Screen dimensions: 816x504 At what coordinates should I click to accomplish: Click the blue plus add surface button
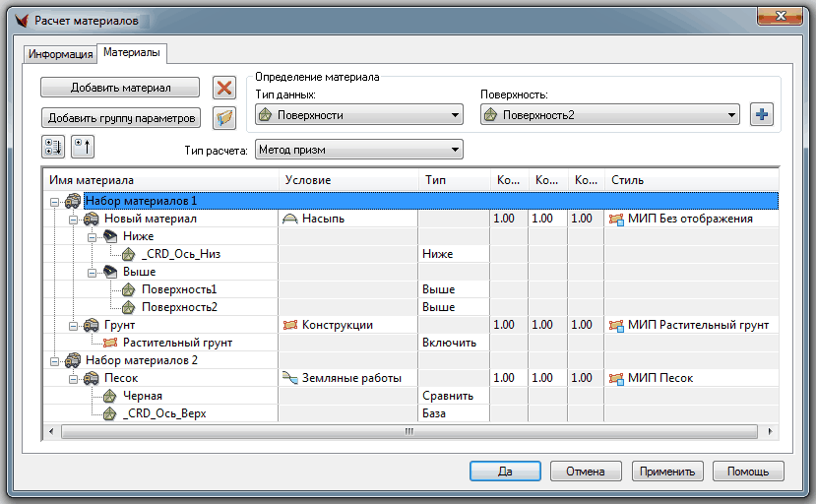pyautogui.click(x=761, y=114)
